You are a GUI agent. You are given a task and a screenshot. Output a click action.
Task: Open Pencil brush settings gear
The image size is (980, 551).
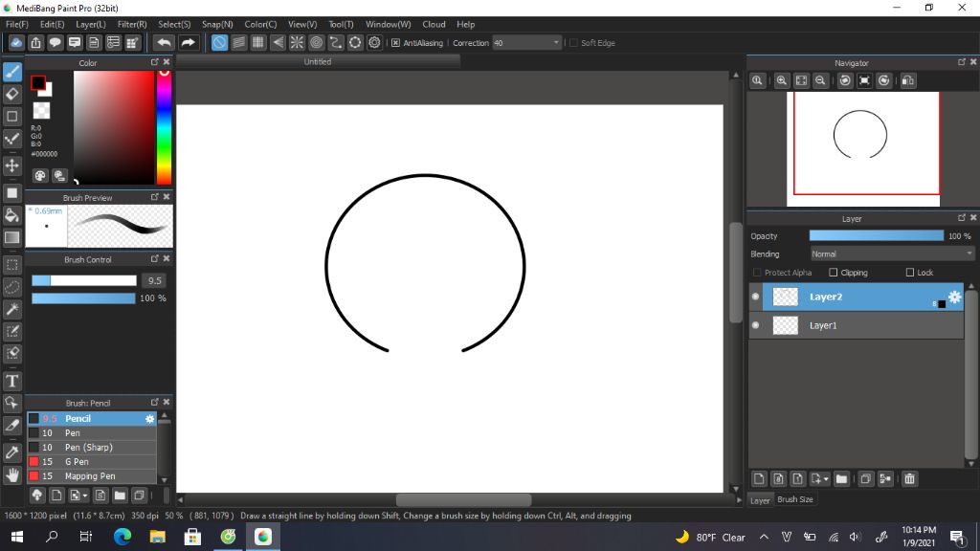coord(149,419)
